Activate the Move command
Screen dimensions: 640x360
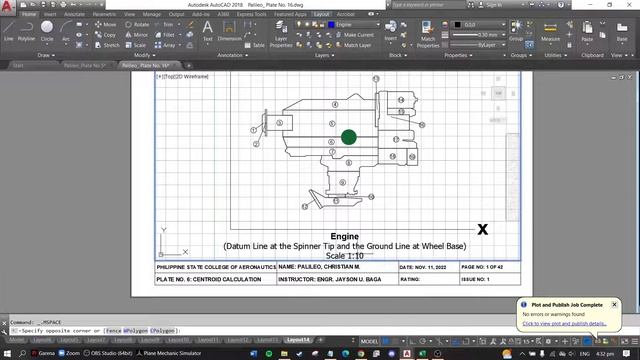[105, 24]
